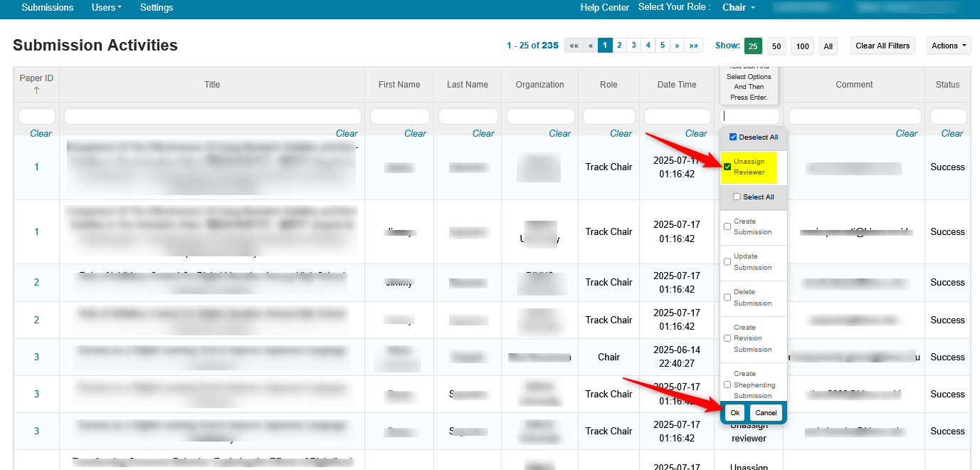Click the Submissions menu item
Viewport: 980px width, 470px height.
47,8
